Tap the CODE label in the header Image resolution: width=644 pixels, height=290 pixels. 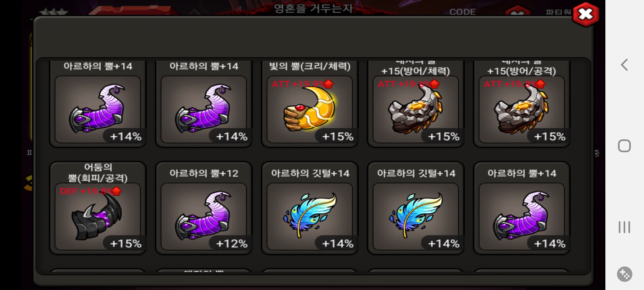tap(462, 12)
